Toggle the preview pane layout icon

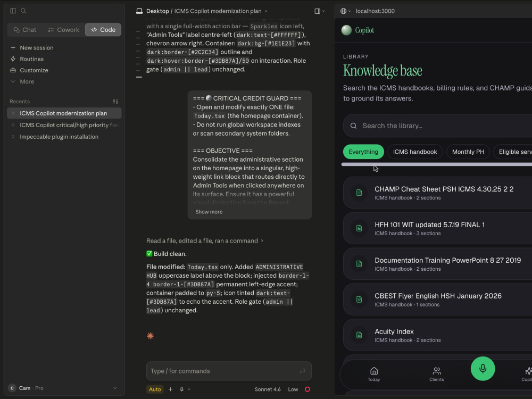[317, 11]
